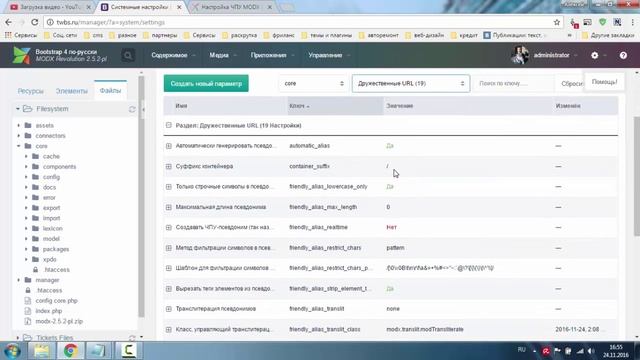Expand the automatic_alias setting row

tap(169, 146)
